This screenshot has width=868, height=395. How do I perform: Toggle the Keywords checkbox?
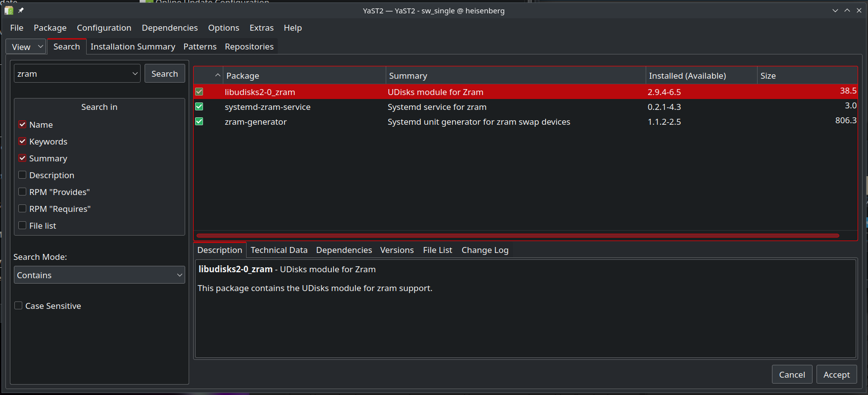[22, 141]
